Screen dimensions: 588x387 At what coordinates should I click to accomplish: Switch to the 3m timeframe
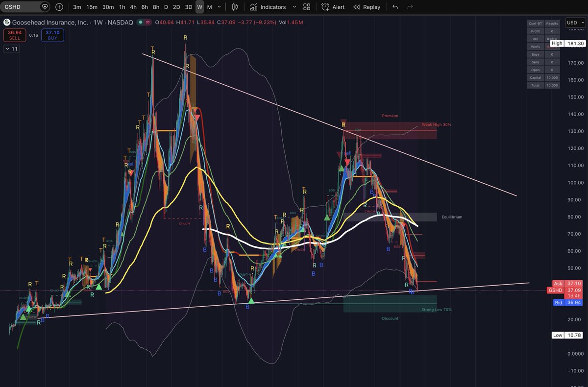[x=77, y=7]
